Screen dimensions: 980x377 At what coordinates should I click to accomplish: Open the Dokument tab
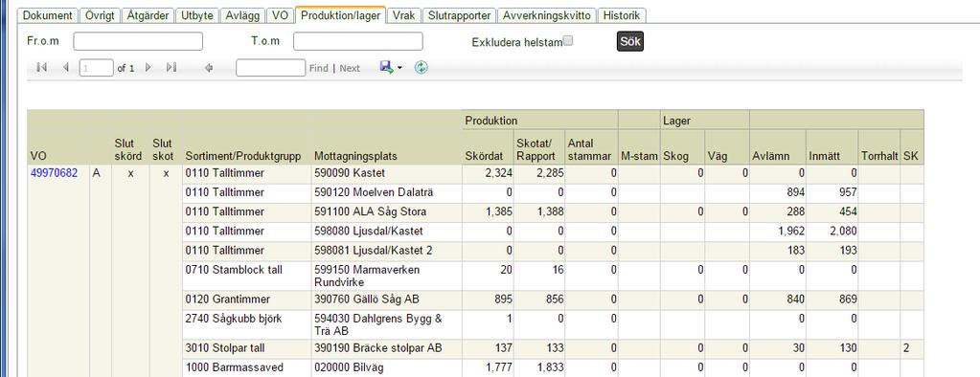click(x=48, y=15)
